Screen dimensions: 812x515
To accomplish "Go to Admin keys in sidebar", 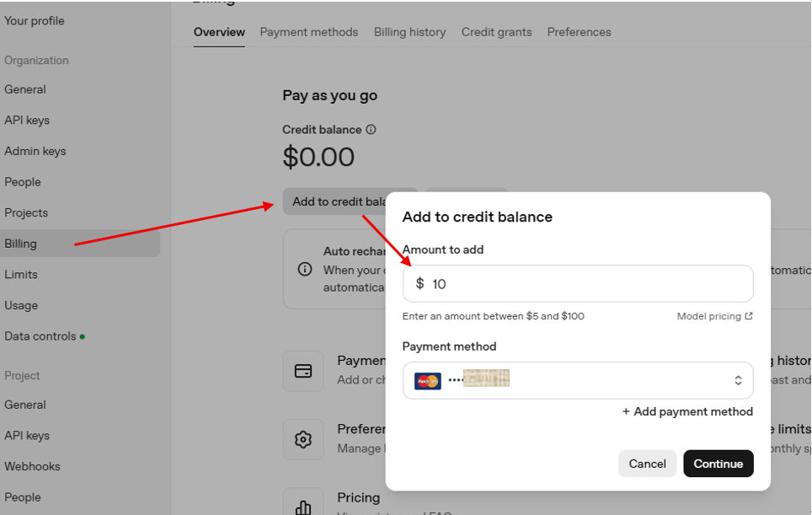I will (35, 151).
